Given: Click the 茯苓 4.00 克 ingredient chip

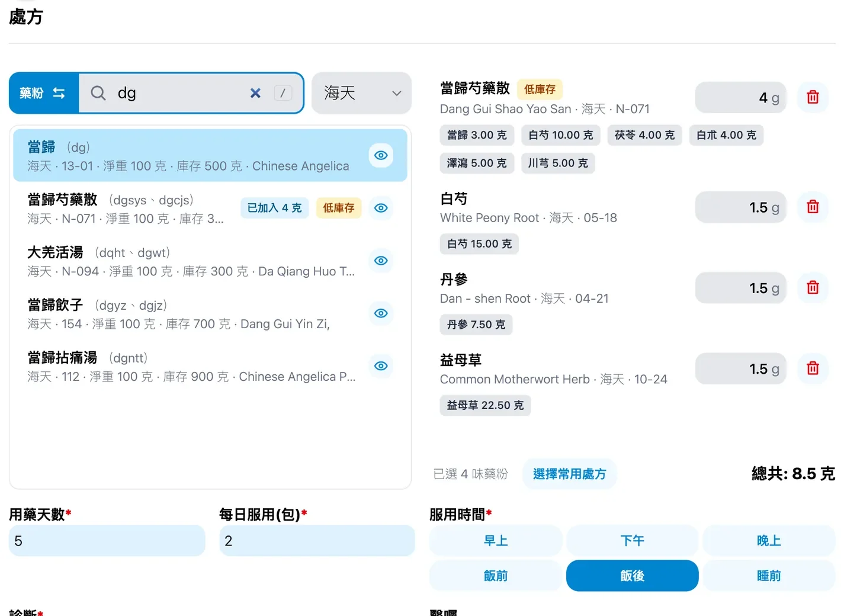Looking at the screenshot, I should (645, 135).
